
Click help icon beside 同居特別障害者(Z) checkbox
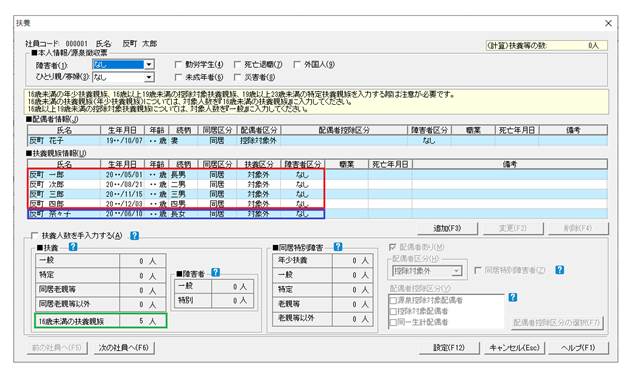(560, 270)
